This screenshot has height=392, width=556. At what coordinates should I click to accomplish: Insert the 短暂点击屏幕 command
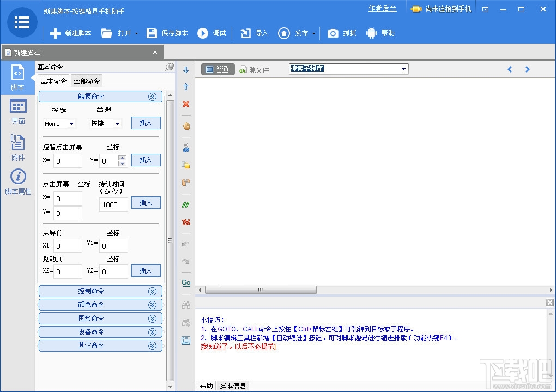point(146,160)
